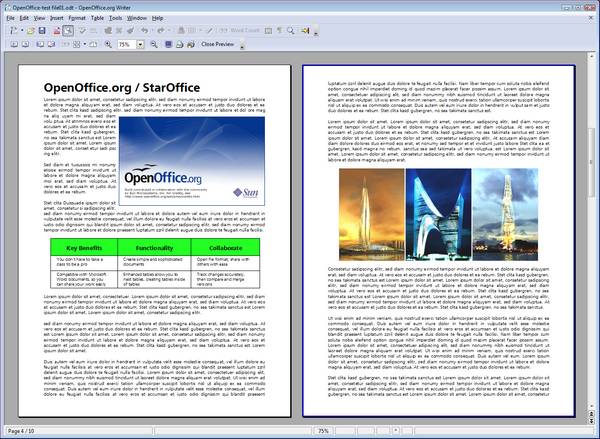Go to Next Page in preview toolbar

pos(25,44)
